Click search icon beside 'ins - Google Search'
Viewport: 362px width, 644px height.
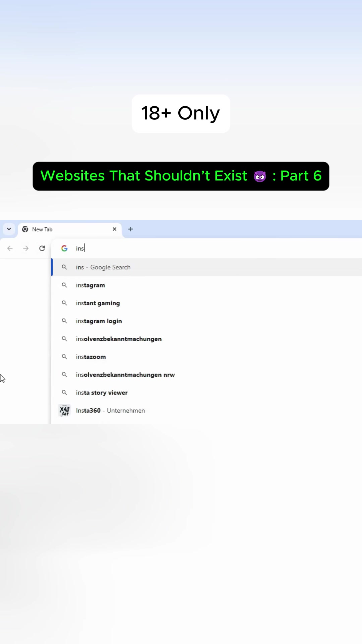coord(64,267)
